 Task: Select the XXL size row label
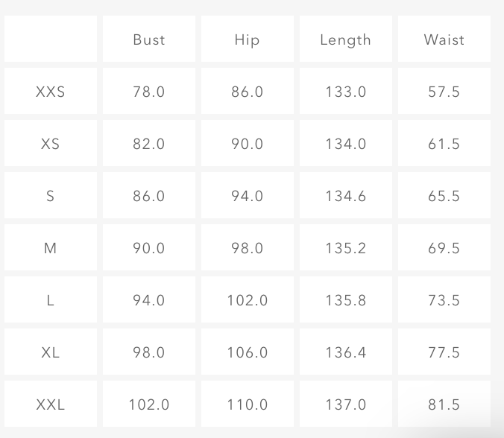(x=51, y=404)
